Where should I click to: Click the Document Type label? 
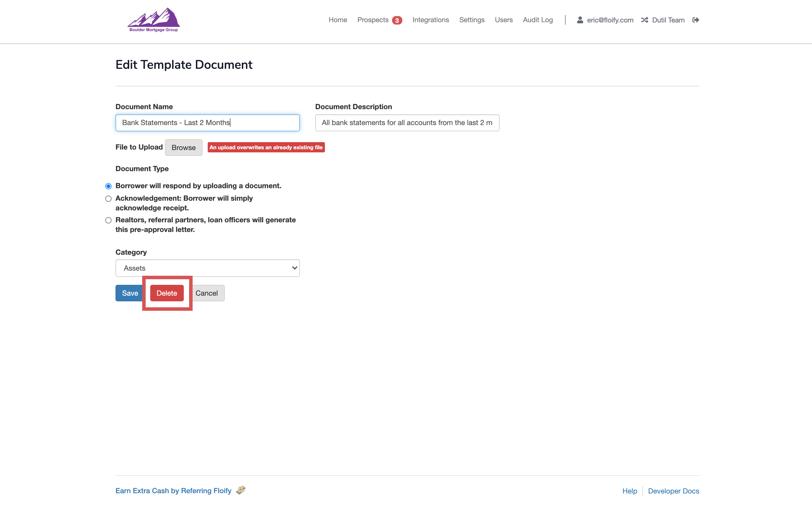tap(142, 169)
